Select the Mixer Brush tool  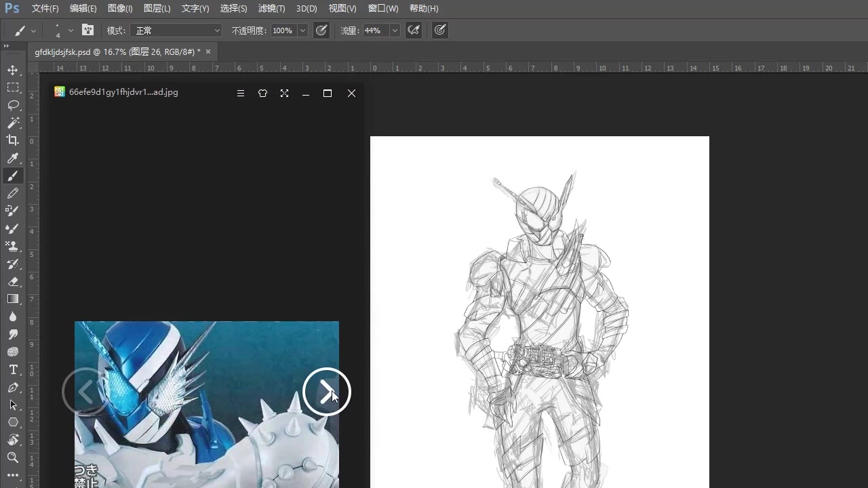point(13,228)
